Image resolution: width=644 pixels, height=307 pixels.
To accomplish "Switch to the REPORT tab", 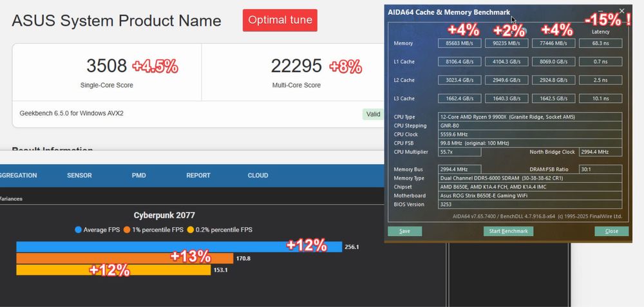I will [x=198, y=175].
